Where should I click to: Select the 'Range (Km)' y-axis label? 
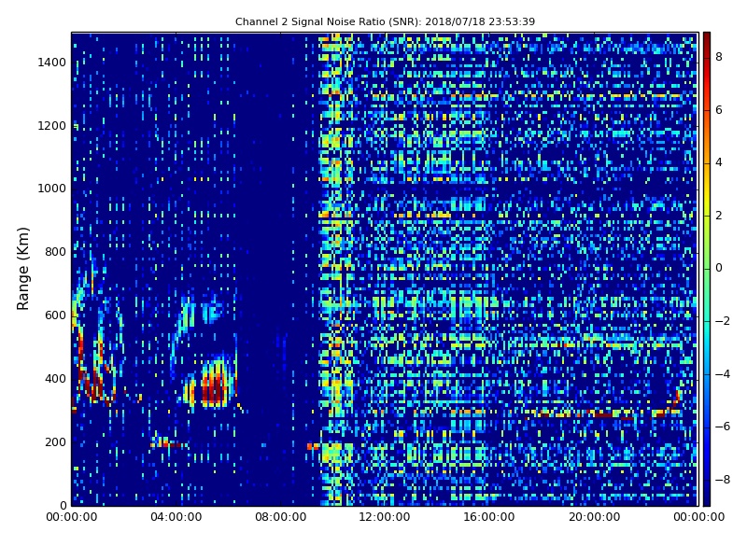pyautogui.click(x=22, y=269)
